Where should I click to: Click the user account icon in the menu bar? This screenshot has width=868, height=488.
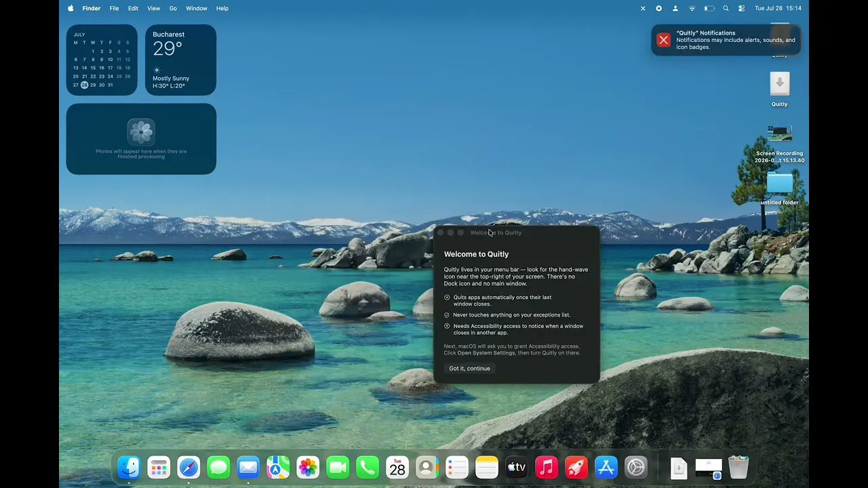[675, 8]
